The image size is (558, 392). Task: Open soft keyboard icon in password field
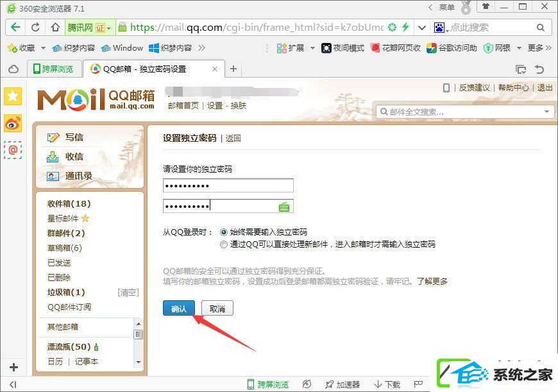click(284, 207)
